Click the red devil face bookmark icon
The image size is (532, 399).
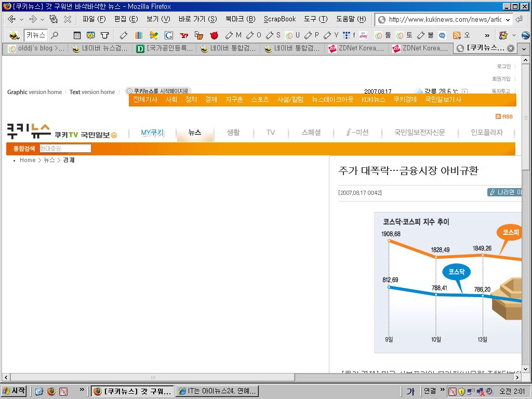click(x=214, y=35)
